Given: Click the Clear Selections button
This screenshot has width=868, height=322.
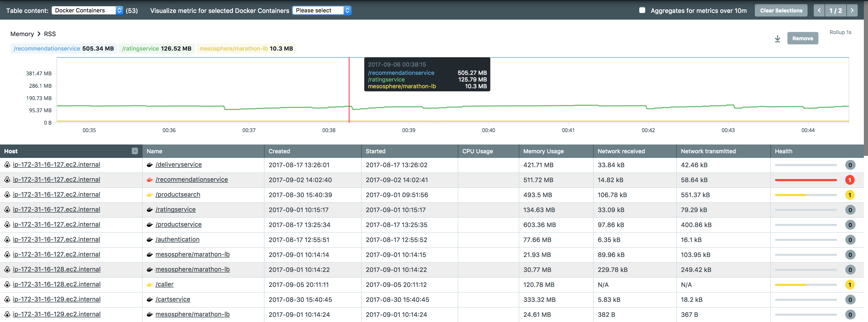Looking at the screenshot, I should 781,10.
